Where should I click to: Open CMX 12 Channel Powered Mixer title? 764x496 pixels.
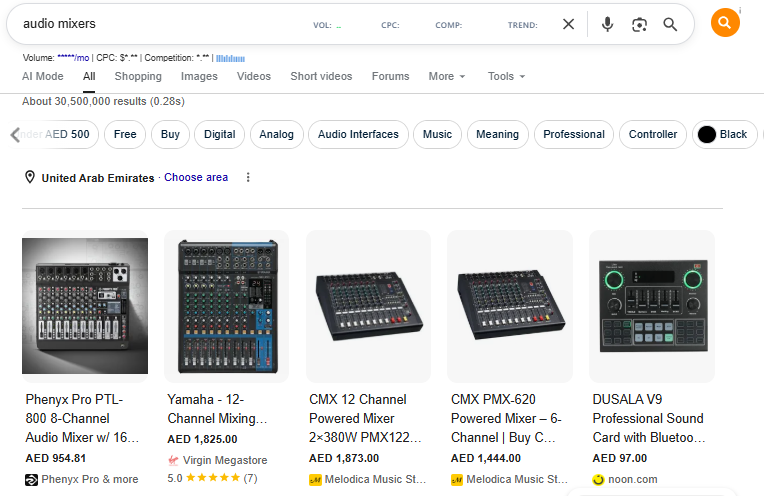[x=365, y=419]
